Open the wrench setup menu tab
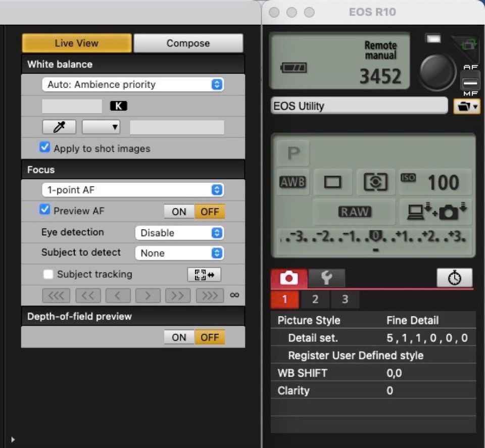This screenshot has height=448, width=485. click(327, 278)
